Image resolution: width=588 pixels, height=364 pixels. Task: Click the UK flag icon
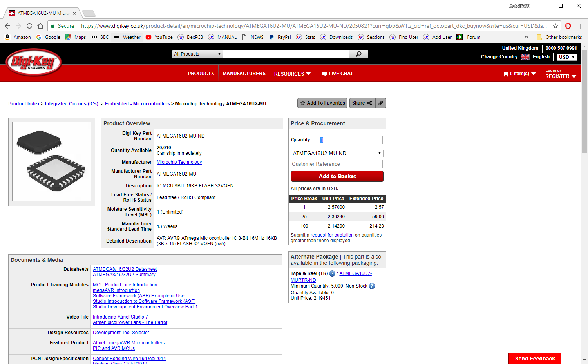click(525, 57)
